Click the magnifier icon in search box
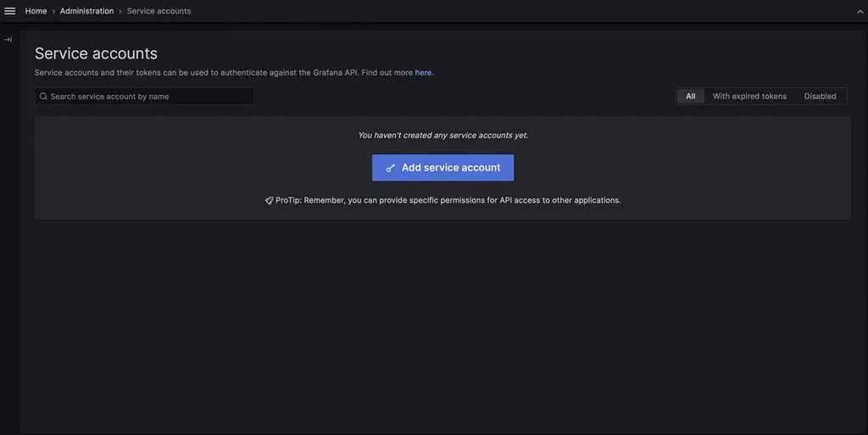The image size is (868, 435). [43, 97]
